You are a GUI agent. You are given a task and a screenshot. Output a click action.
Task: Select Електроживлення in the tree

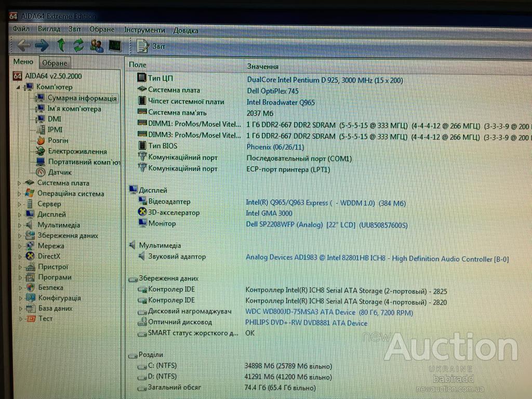(77, 151)
